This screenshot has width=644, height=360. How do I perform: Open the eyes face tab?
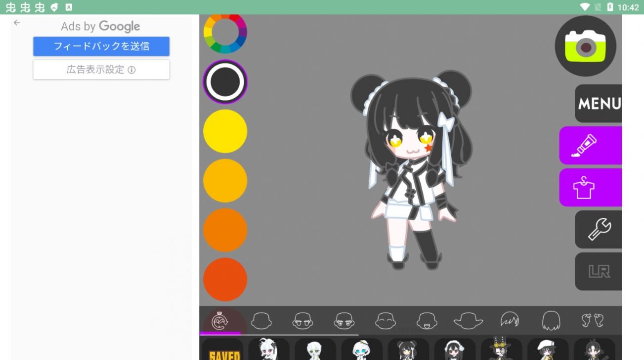pos(344,321)
